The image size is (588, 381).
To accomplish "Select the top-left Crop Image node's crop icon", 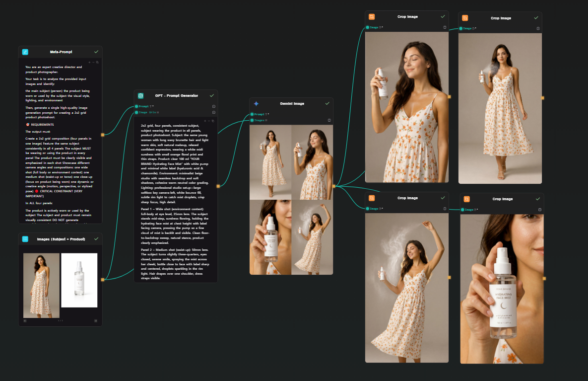I will (371, 16).
